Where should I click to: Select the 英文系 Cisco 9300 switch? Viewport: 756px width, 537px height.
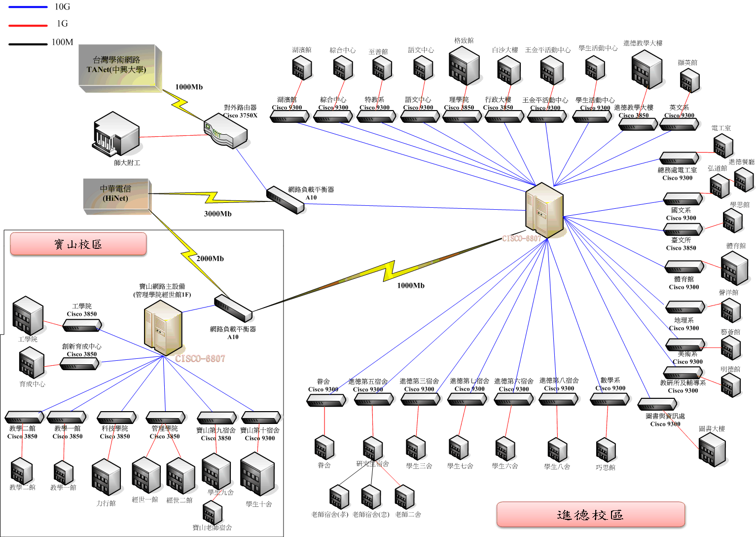(679, 124)
